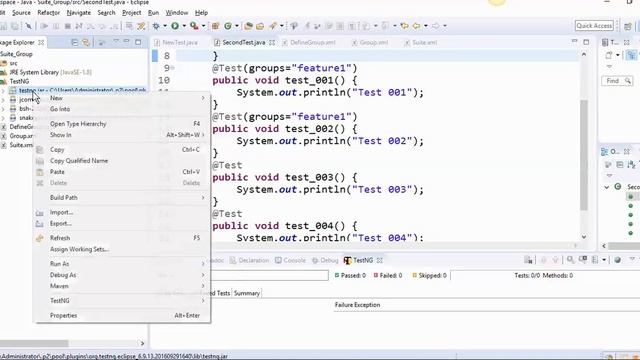The height and width of the screenshot is (360, 640).
Task: Open the Task List View Menu triangle
Action: click(609, 67)
